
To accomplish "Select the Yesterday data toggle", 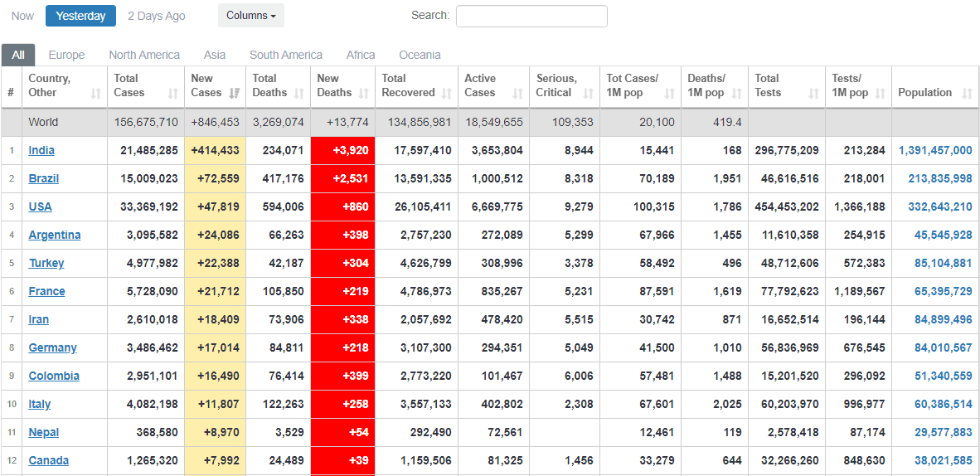I will (80, 16).
